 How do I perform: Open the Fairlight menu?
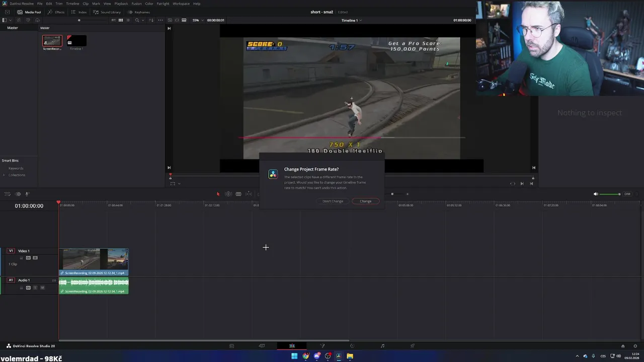[x=163, y=4]
